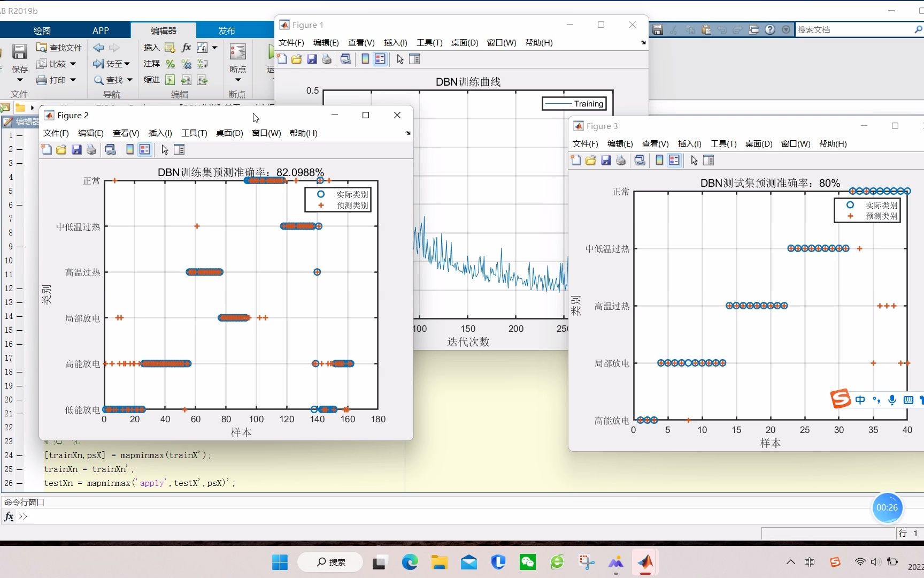Viewport: 924px width, 578px height.
Task: Toggle comment with the % icon
Action: (170, 64)
